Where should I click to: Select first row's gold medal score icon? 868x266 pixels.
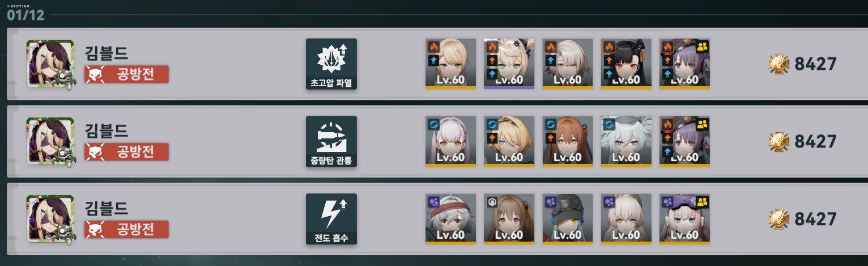coord(780,64)
